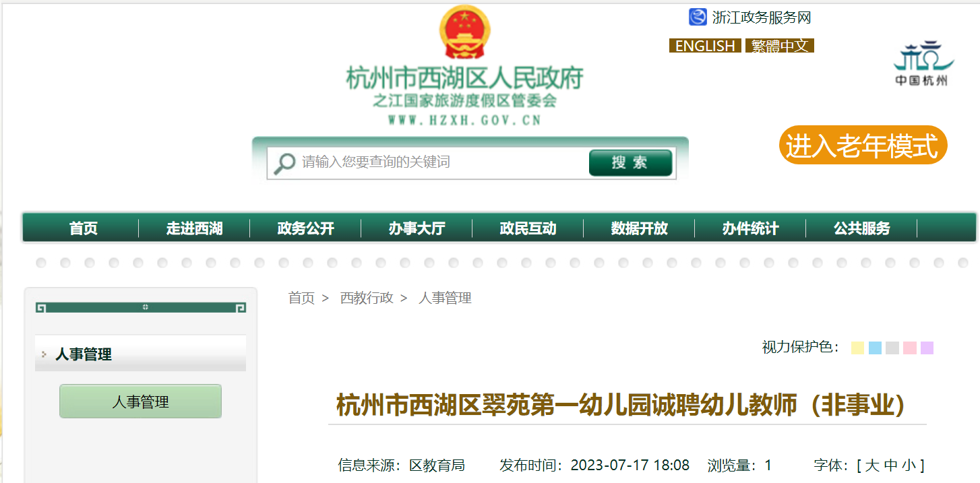Click the arrow icon beside 人事管理 header
The image size is (980, 483).
point(44,354)
